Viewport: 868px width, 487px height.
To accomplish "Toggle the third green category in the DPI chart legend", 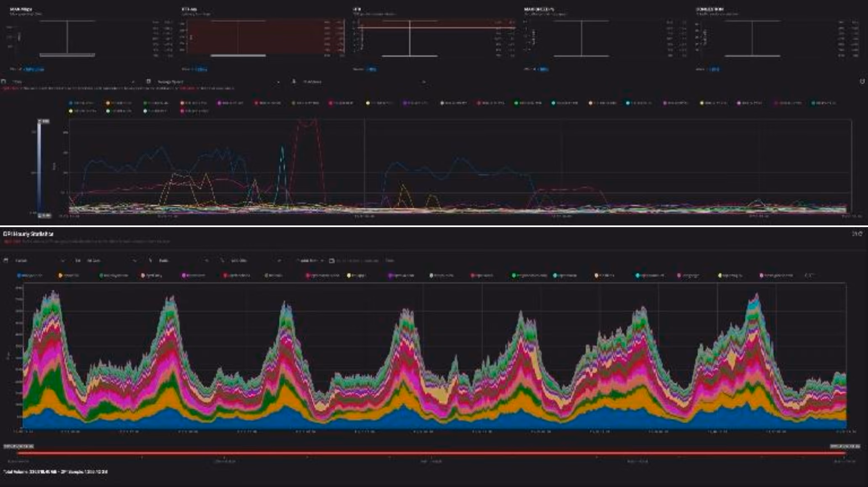I will click(x=114, y=275).
